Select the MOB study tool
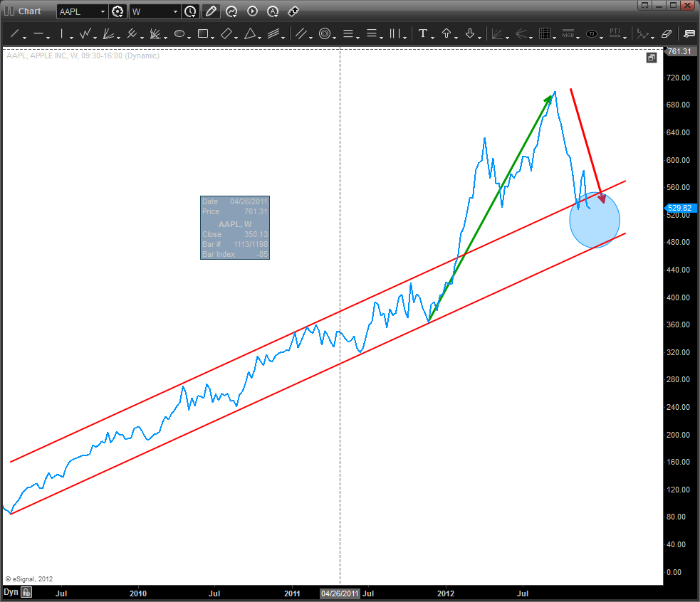 (x=568, y=33)
